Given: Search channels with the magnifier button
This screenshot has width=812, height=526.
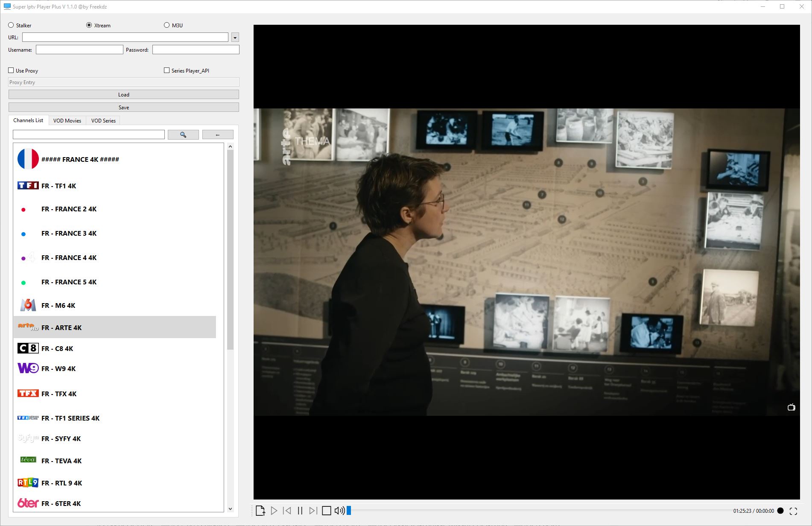Looking at the screenshot, I should pos(183,134).
